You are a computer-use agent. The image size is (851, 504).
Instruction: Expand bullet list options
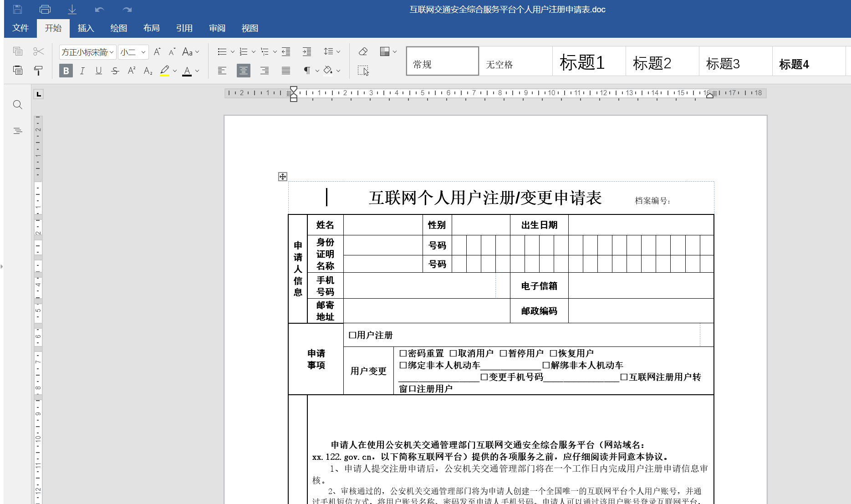coord(233,51)
